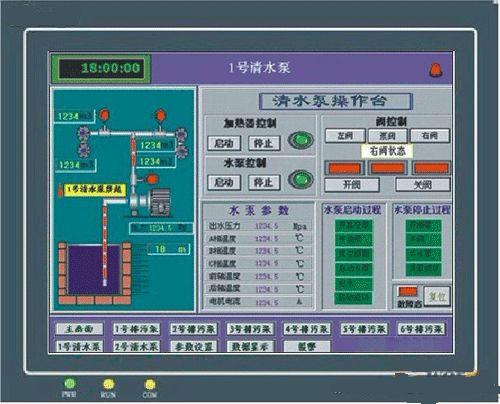Open the 参数设置 settings page
Viewport: 500px width, 404px height.
coord(194,347)
